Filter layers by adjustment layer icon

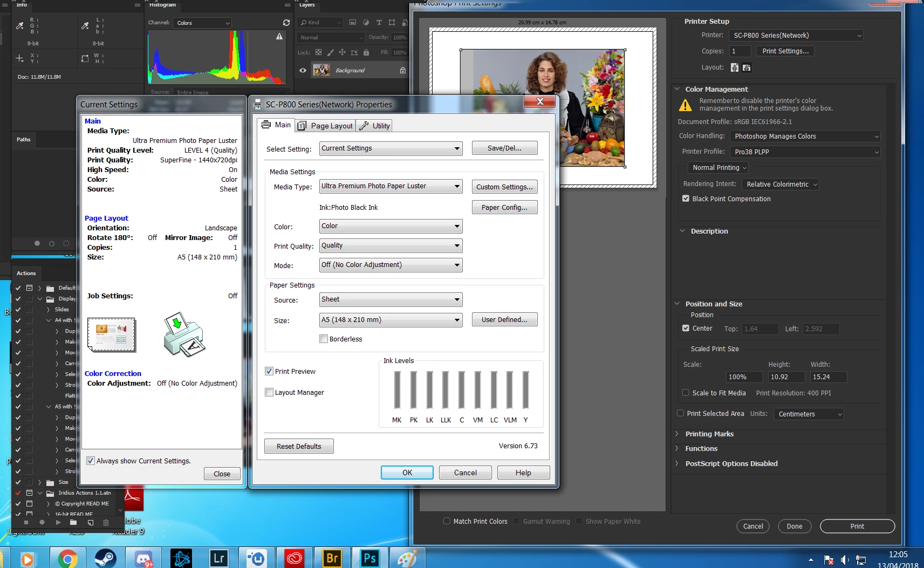point(366,23)
